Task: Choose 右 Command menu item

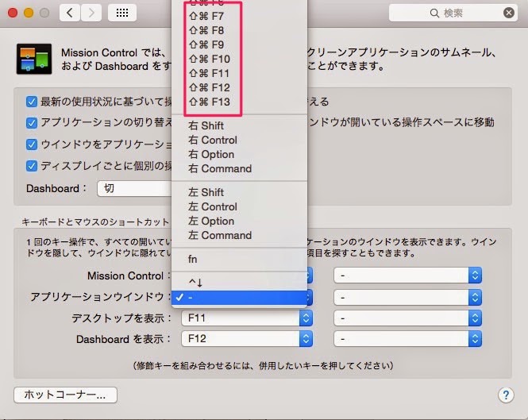Action: click(x=239, y=168)
